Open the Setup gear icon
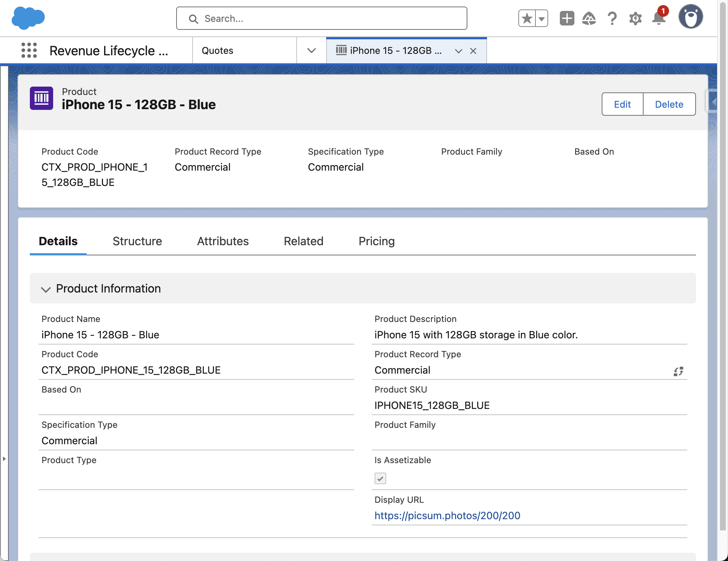 pos(635,18)
